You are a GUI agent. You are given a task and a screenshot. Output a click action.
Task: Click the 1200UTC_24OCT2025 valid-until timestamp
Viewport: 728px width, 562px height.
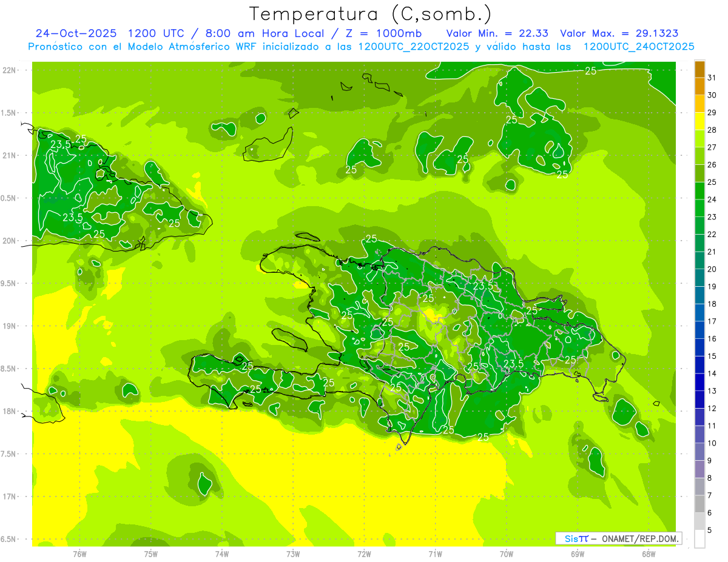[x=638, y=47]
